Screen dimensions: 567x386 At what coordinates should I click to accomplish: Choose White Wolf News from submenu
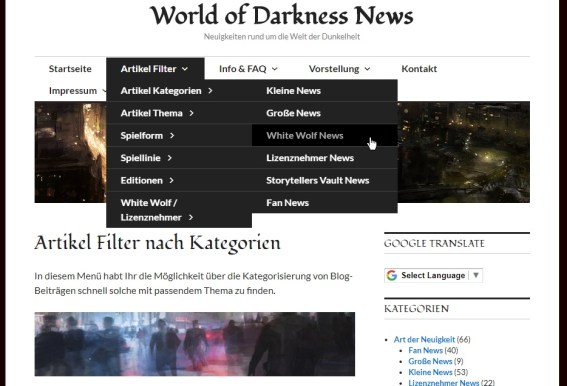tap(325, 136)
